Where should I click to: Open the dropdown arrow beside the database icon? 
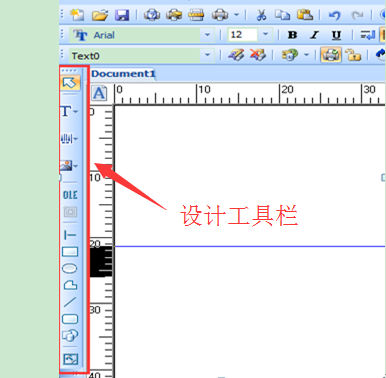point(306,55)
